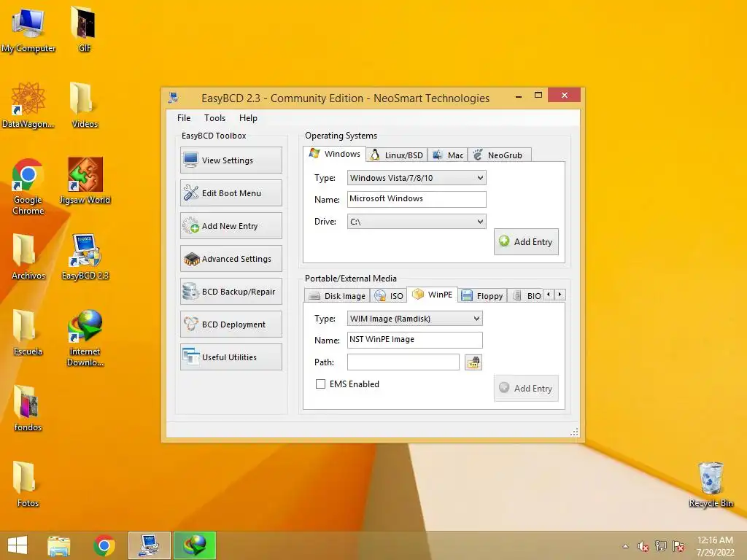The image size is (747, 560).
Task: Click the window resize grip corner
Action: (574, 432)
